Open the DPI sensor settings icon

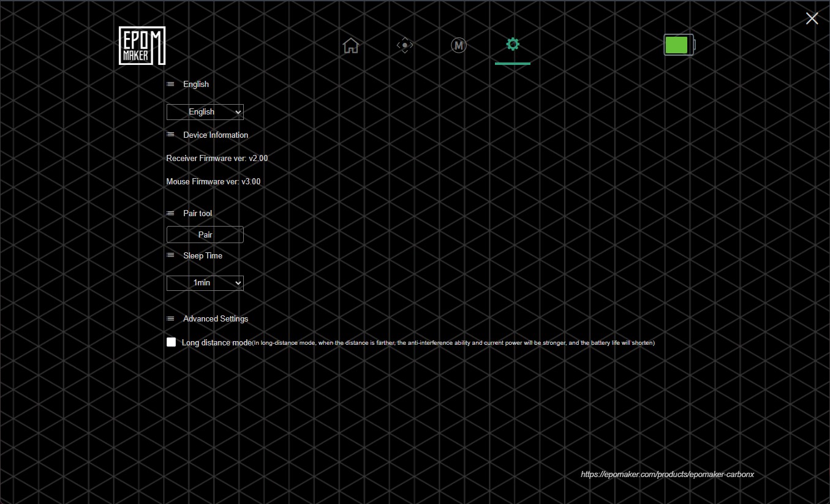(x=405, y=45)
